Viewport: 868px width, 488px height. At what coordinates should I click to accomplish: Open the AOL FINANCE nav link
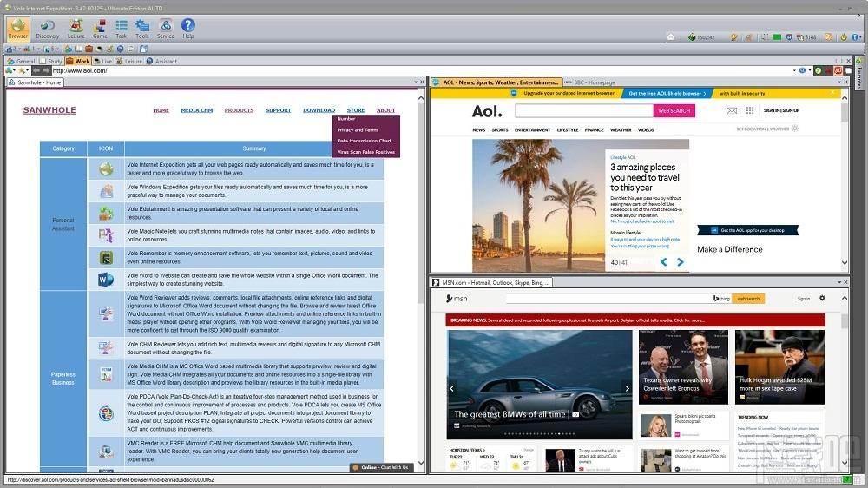coord(594,129)
